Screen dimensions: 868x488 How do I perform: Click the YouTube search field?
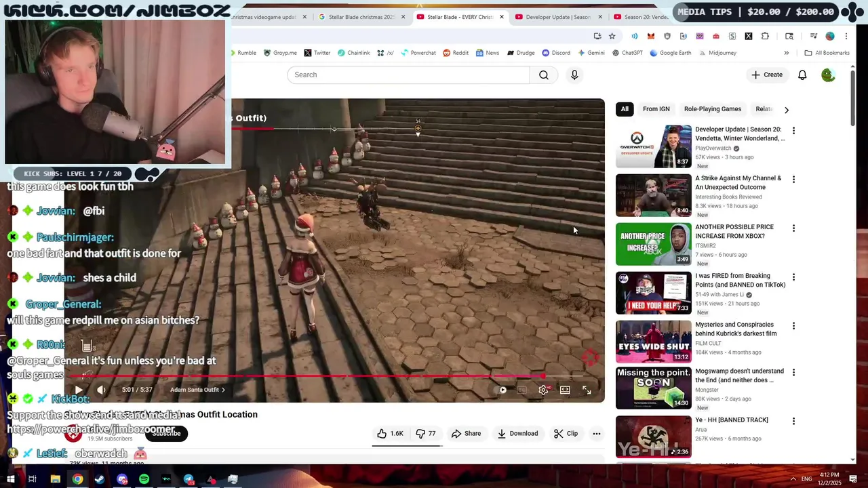tap(408, 75)
